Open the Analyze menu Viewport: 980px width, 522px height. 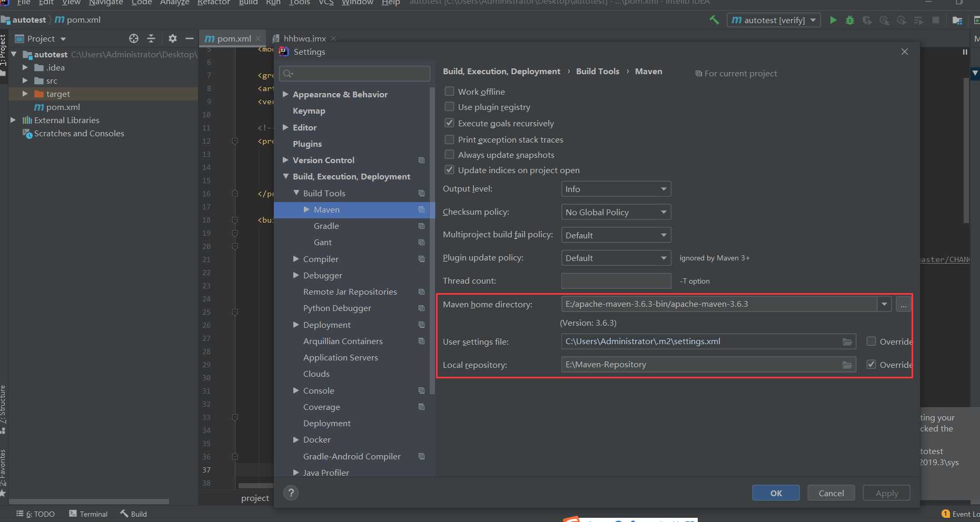[175, 3]
